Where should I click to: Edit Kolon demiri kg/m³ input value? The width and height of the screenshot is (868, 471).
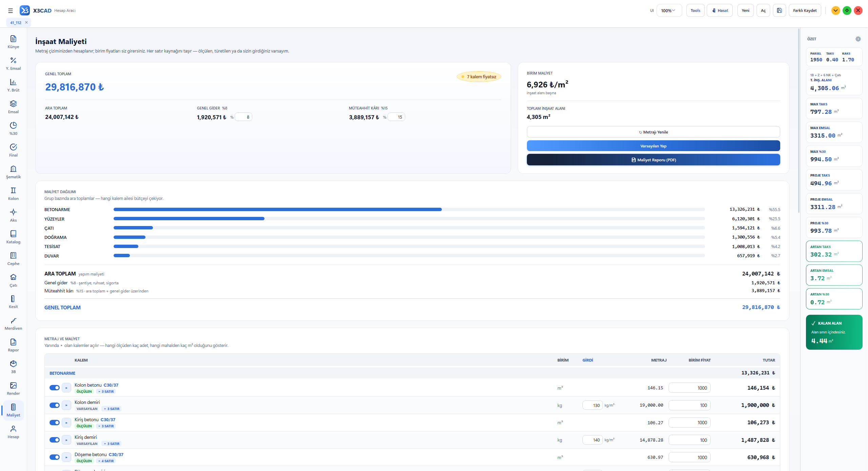click(592, 405)
